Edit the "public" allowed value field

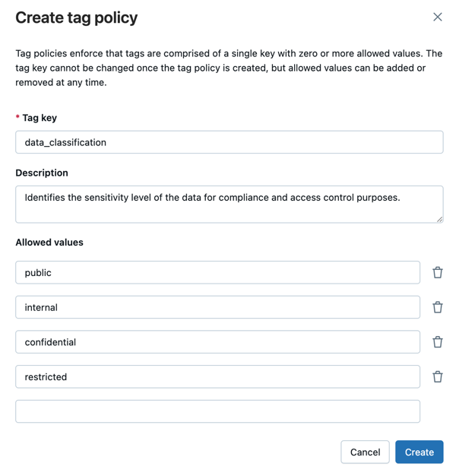[x=217, y=272]
